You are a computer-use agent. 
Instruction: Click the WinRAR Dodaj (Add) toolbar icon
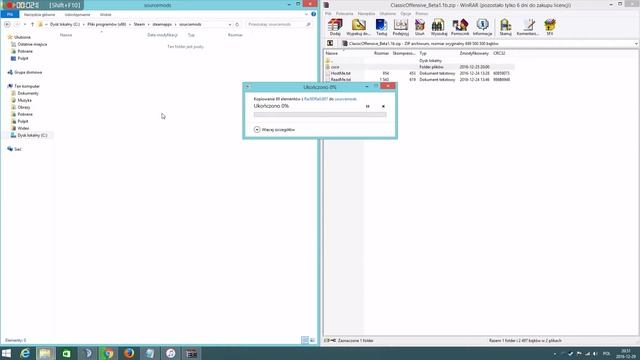point(335,27)
